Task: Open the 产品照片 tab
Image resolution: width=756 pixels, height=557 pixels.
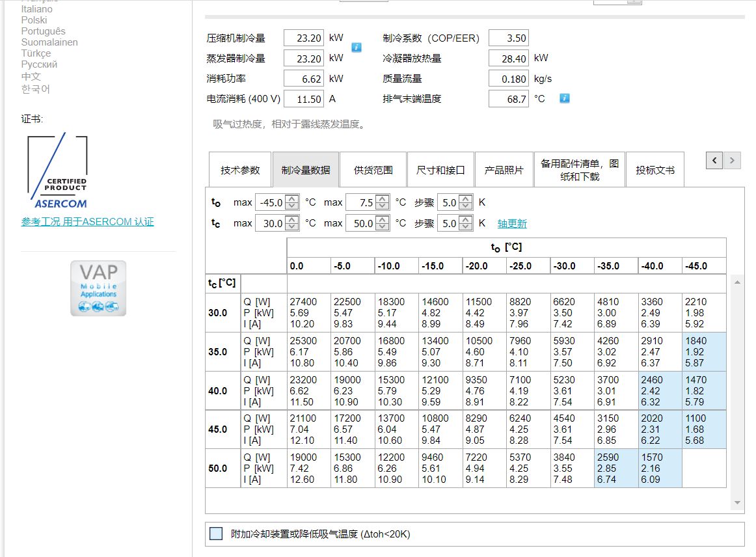Action: click(x=504, y=170)
